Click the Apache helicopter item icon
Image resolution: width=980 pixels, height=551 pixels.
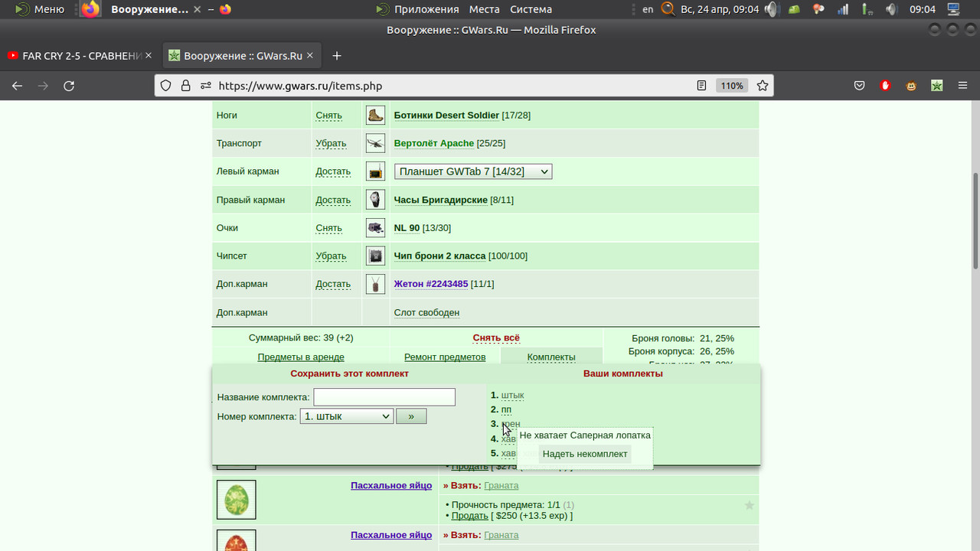(x=375, y=143)
